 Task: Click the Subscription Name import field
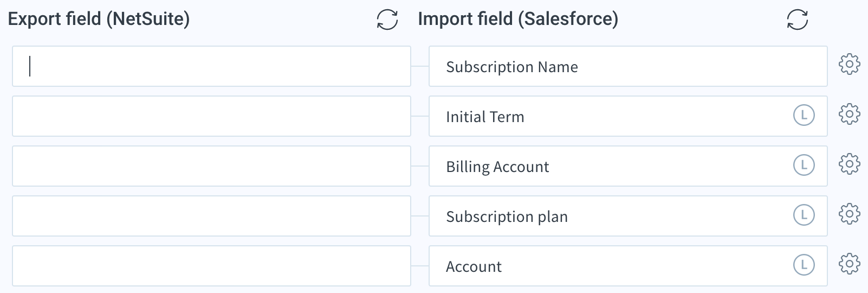(x=628, y=66)
